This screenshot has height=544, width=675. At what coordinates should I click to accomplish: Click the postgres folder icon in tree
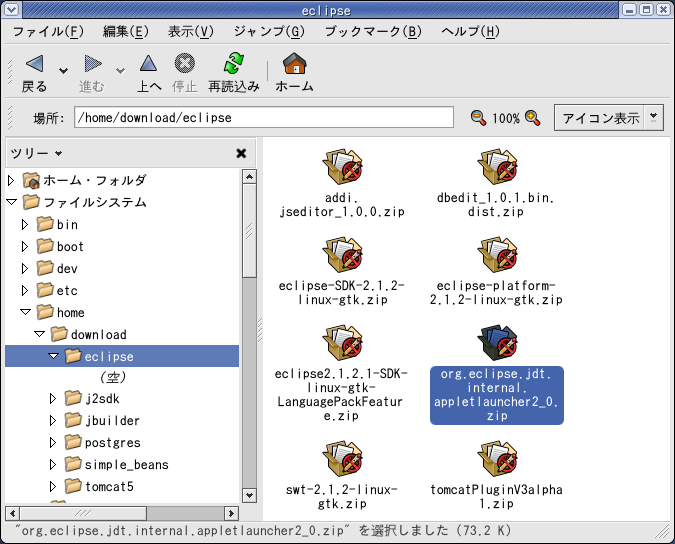tap(73, 442)
